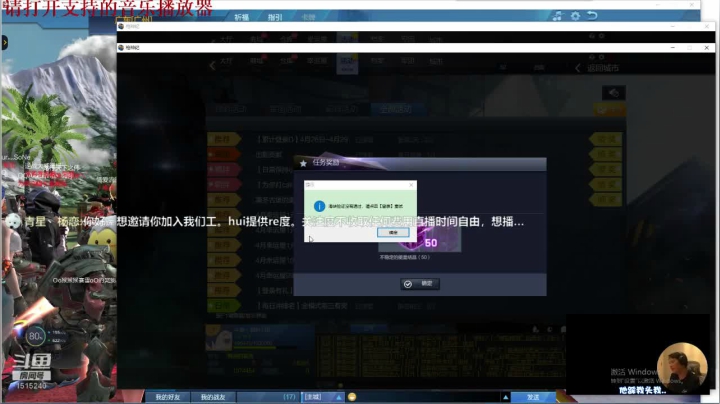Close the front game window

tap(707, 48)
